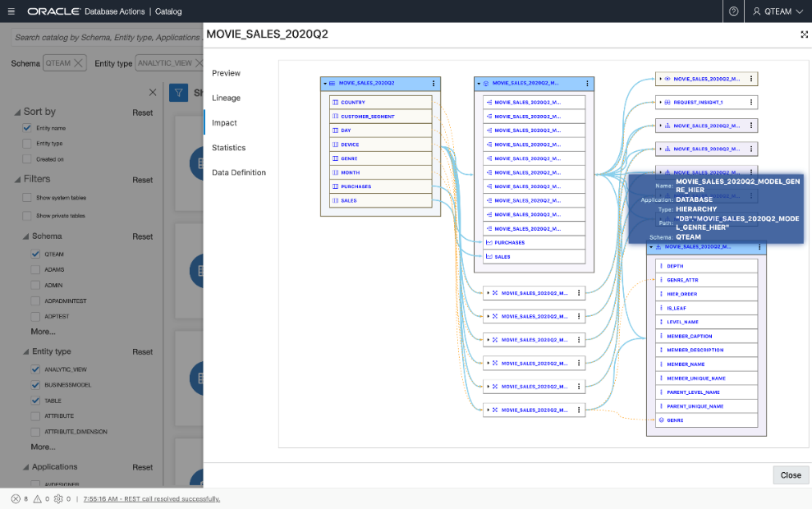The height and width of the screenshot is (509, 812).
Task: Click the Close button
Action: click(790, 475)
